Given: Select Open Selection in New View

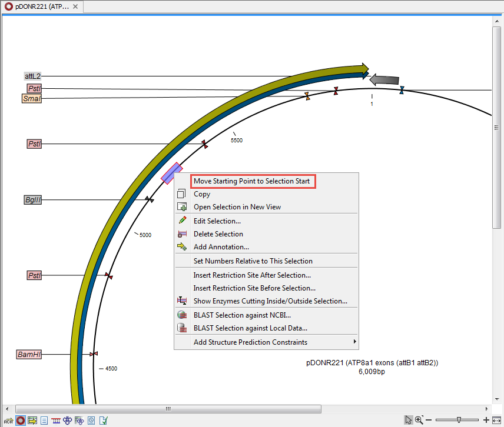Looking at the screenshot, I should 237,207.
